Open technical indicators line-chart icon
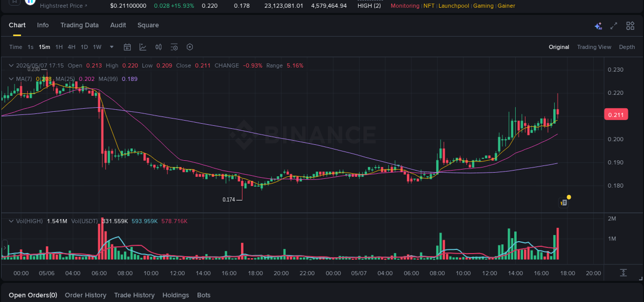The width and height of the screenshot is (644, 302). click(143, 47)
